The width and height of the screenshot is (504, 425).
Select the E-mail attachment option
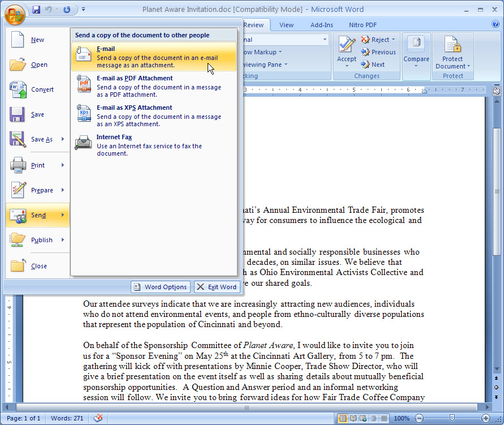tap(154, 57)
